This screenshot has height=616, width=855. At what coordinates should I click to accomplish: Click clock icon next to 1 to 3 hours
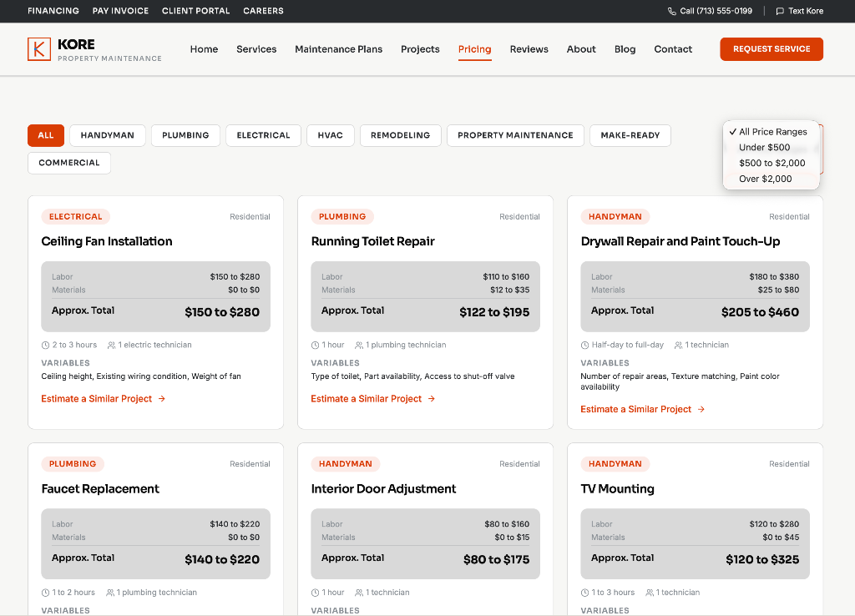click(584, 593)
